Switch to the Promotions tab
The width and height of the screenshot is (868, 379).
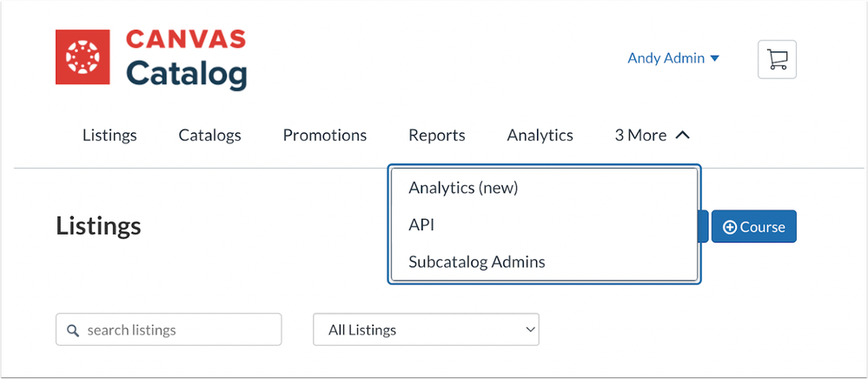coord(325,135)
